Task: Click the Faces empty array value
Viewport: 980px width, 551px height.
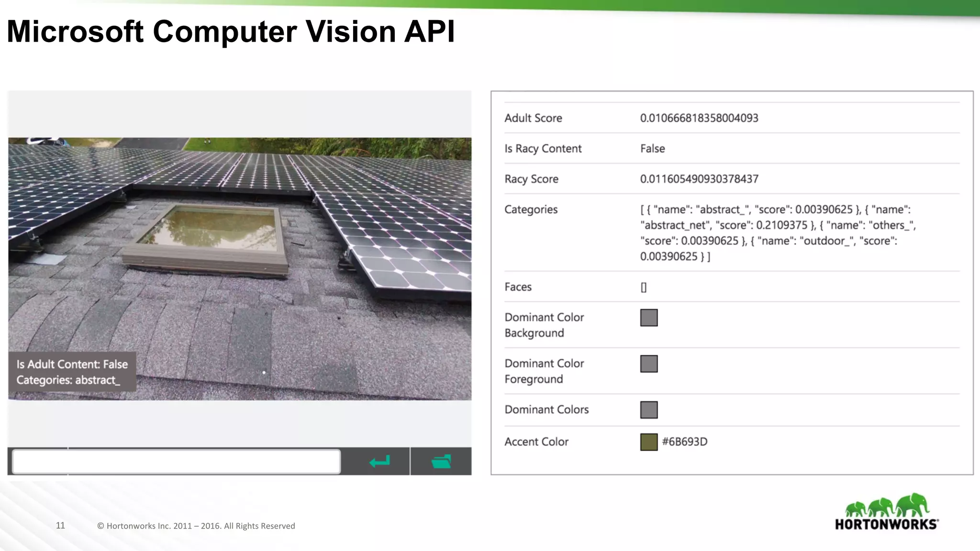Action: coord(644,287)
